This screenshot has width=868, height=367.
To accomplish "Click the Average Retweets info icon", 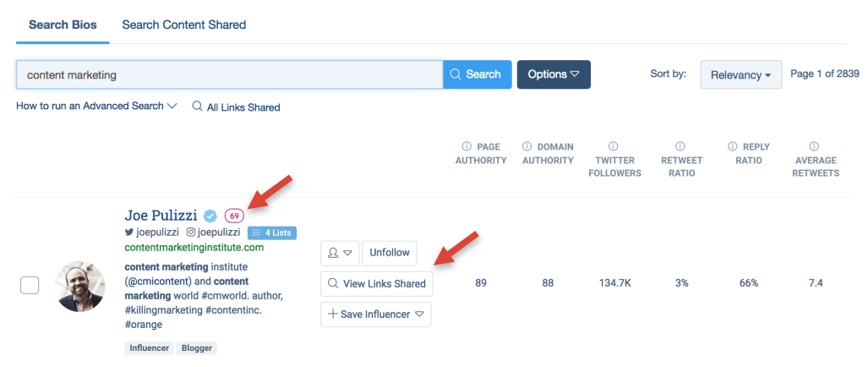I will pyautogui.click(x=814, y=146).
